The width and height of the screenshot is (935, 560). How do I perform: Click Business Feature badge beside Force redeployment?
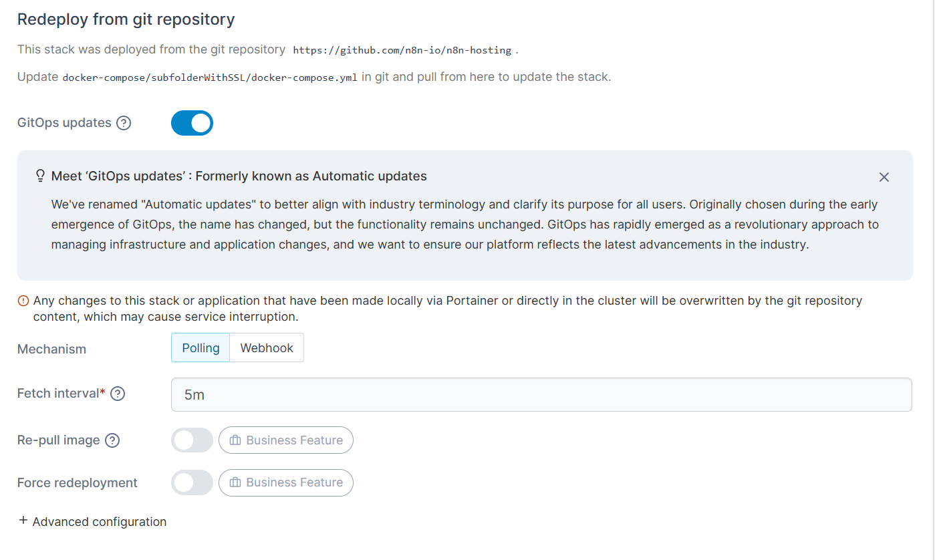(286, 482)
